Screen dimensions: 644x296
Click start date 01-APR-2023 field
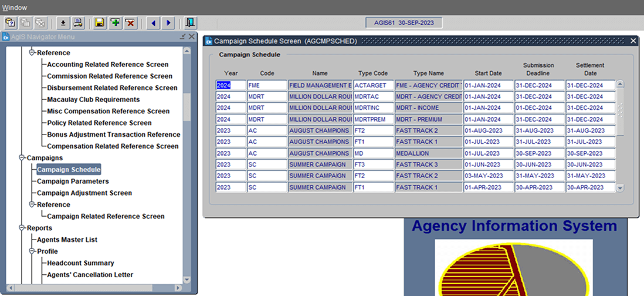[489, 187]
